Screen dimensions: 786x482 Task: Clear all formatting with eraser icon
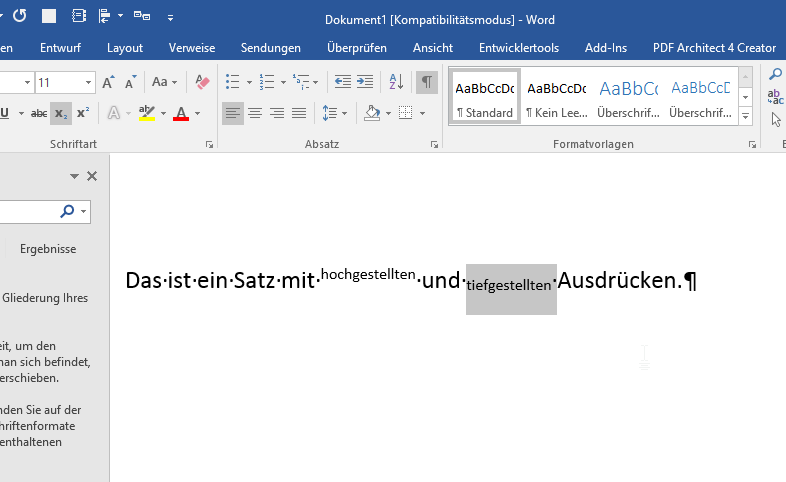203,82
